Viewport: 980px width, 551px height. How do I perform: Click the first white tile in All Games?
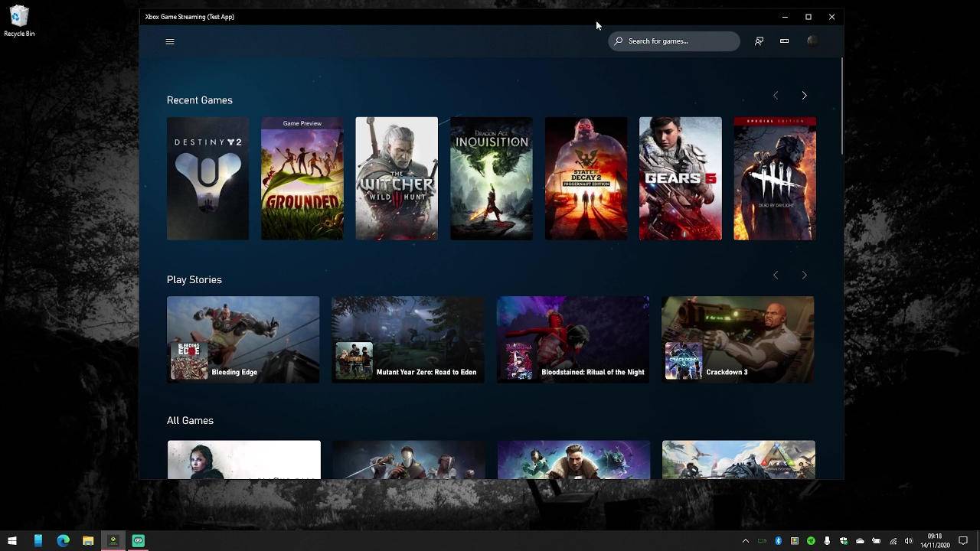tap(243, 459)
